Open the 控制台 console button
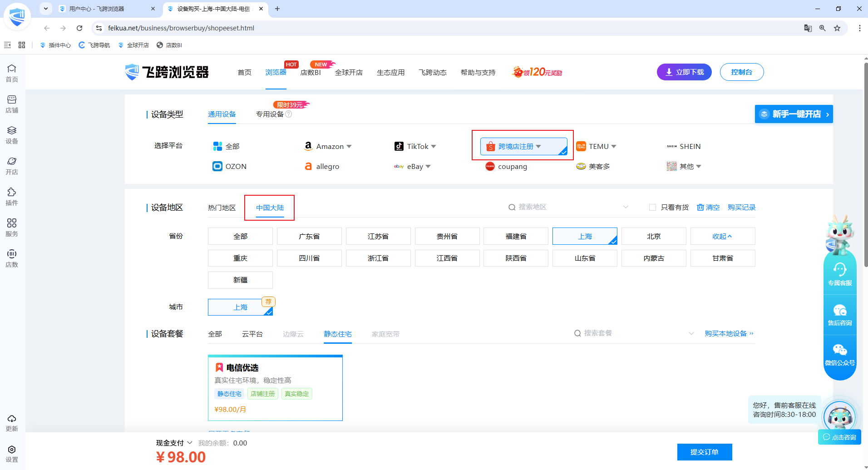 click(742, 72)
